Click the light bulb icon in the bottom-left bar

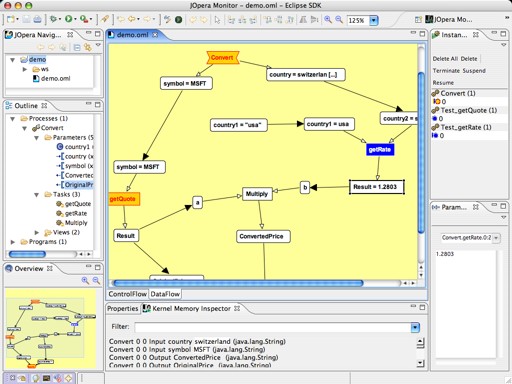click(35, 378)
